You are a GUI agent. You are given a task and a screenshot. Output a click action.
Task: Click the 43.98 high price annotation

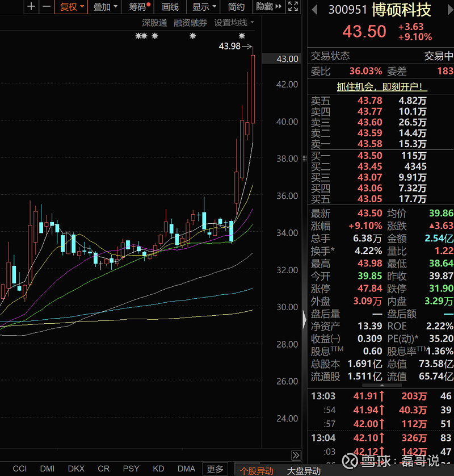pyautogui.click(x=230, y=46)
